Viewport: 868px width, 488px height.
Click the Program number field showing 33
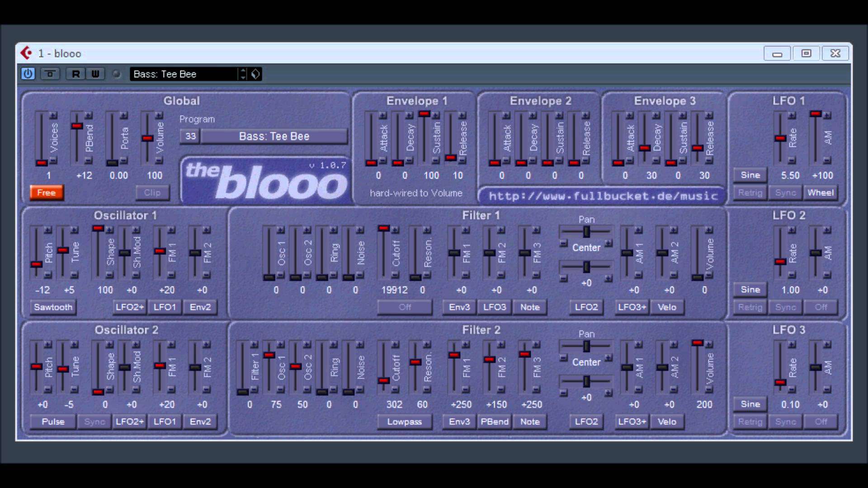(189, 136)
